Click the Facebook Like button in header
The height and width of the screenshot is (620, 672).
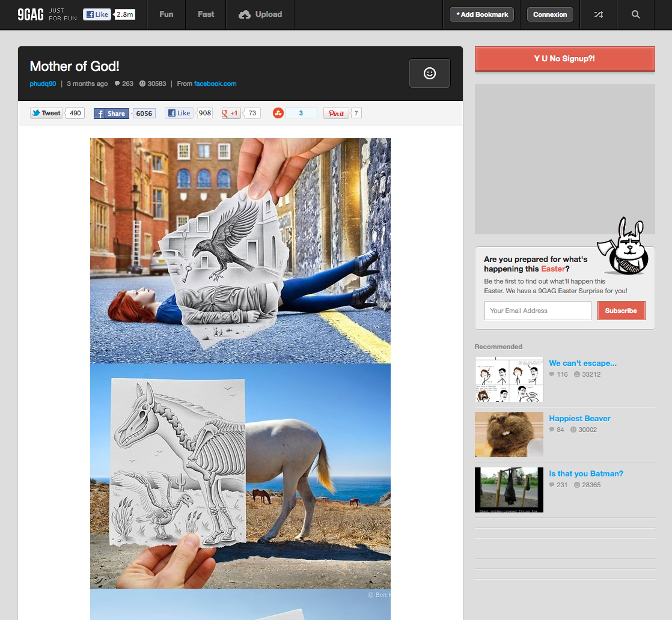(97, 14)
